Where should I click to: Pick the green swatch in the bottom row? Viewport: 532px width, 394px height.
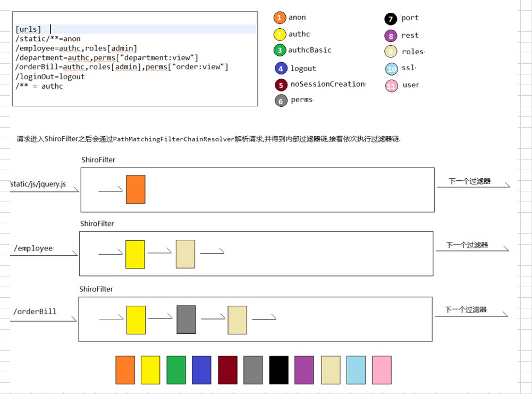coord(176,370)
